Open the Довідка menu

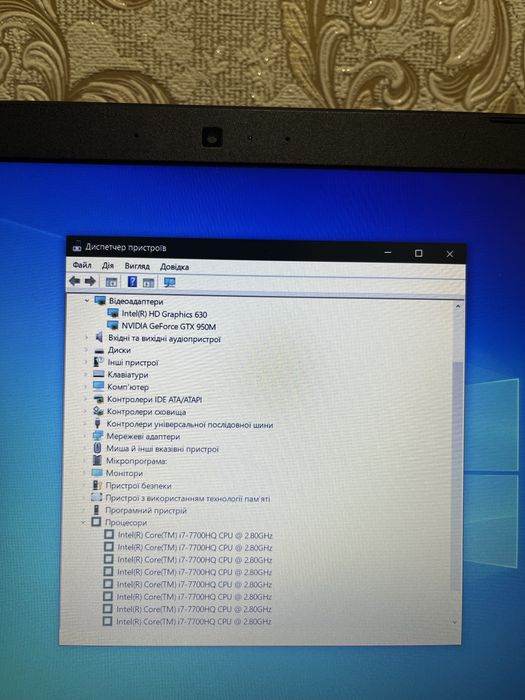[x=174, y=267]
